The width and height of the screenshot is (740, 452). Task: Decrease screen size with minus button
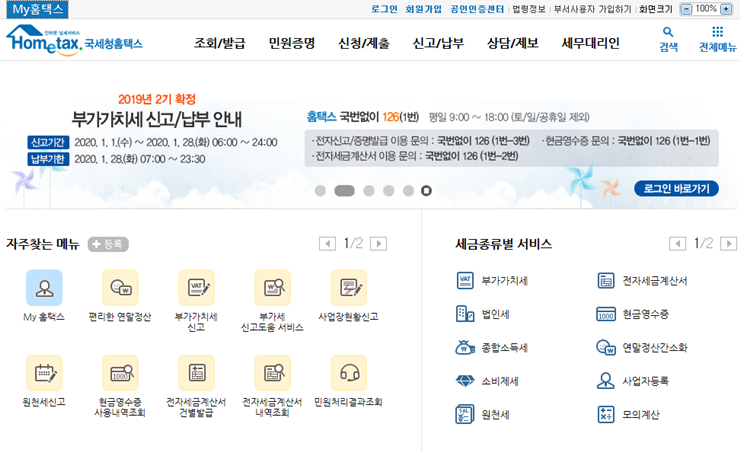coord(686,9)
